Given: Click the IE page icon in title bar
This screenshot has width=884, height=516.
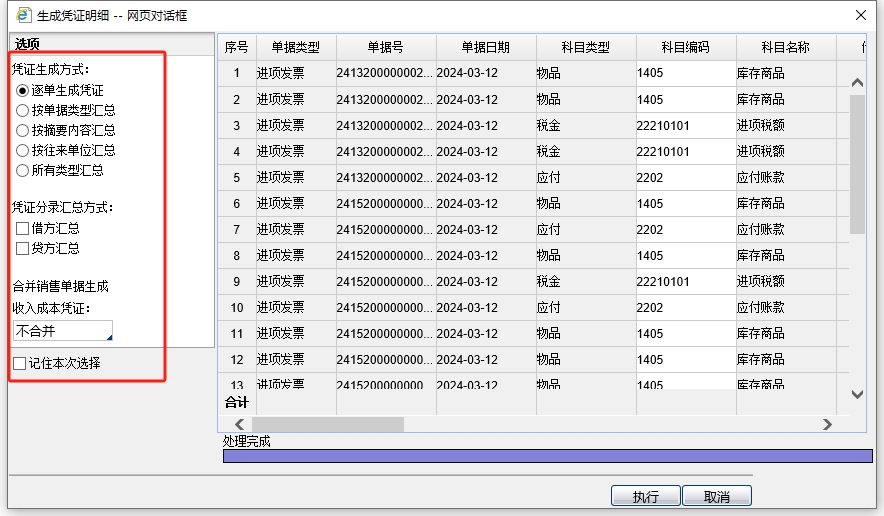Looking at the screenshot, I should [x=23, y=15].
